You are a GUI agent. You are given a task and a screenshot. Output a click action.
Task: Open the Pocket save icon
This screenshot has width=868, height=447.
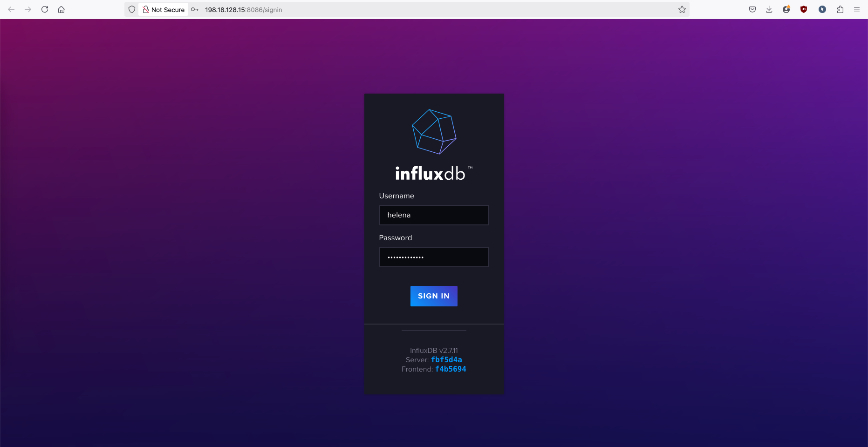752,9
